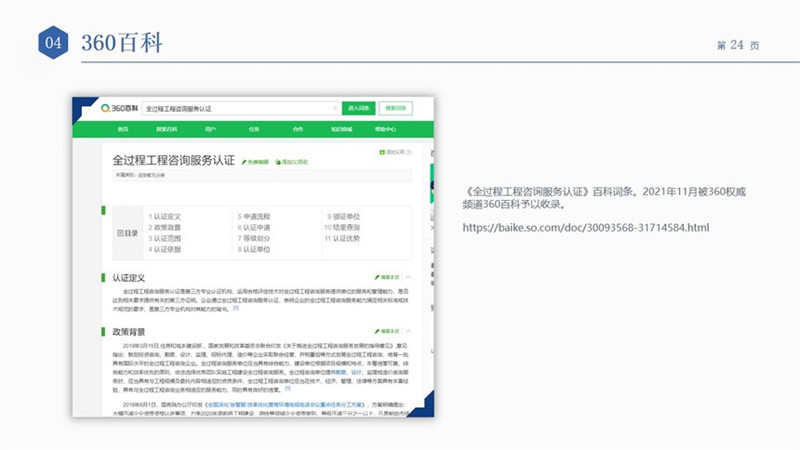Clear the search box with the x icon

point(335,108)
